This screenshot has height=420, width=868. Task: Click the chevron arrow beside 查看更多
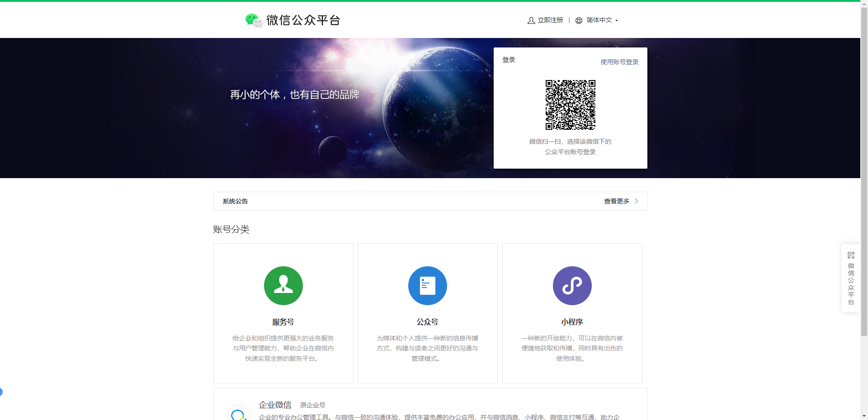[637, 201]
